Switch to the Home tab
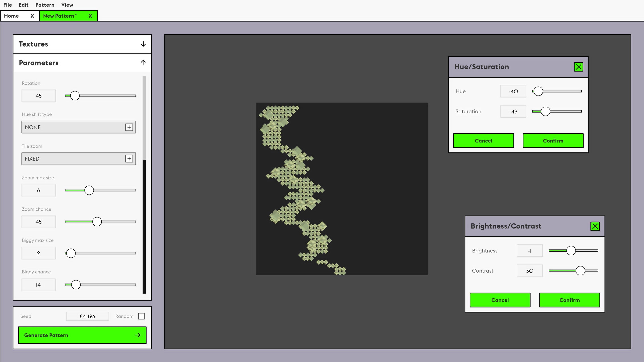 [12, 16]
